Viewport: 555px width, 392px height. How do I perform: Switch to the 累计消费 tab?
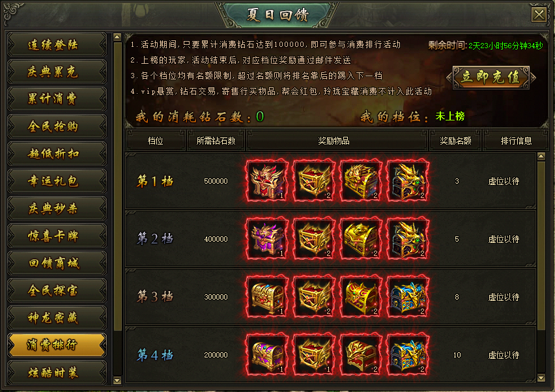tap(57, 99)
